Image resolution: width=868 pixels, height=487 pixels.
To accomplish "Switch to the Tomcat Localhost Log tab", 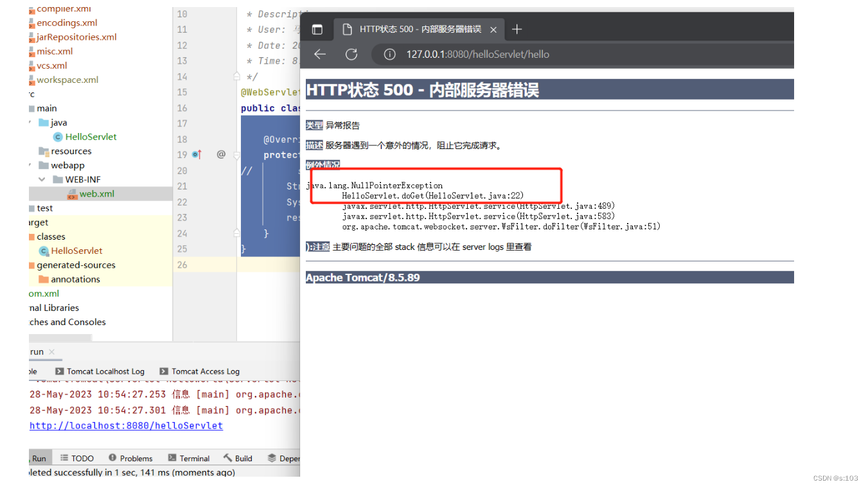I will (x=100, y=371).
